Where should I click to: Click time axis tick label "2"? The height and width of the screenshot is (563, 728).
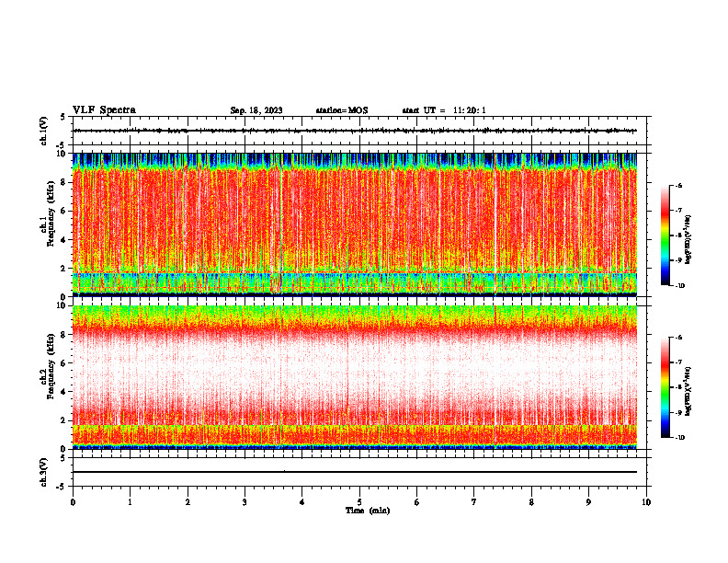[188, 502]
